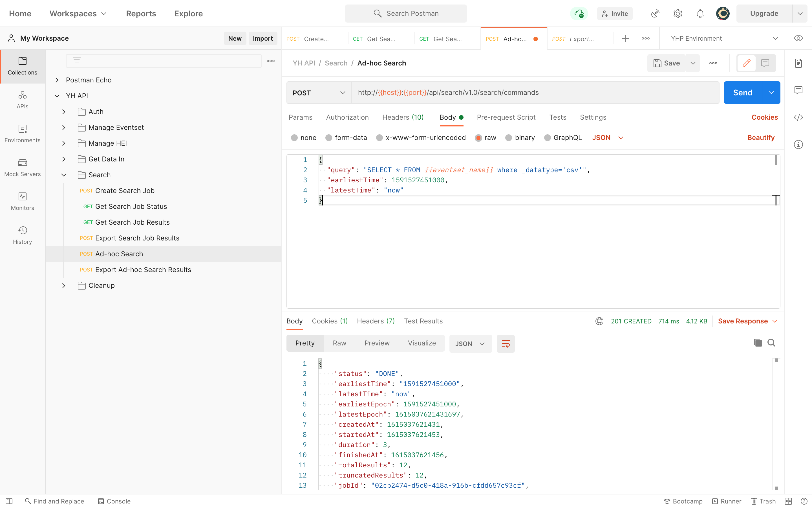Change raw body language JSON dropdown

pyautogui.click(x=608, y=138)
